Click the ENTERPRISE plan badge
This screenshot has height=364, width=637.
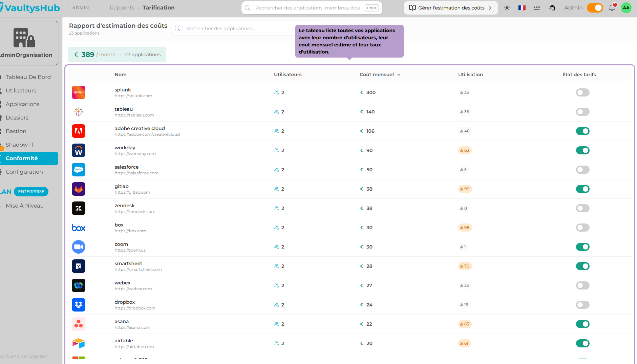[x=31, y=192]
